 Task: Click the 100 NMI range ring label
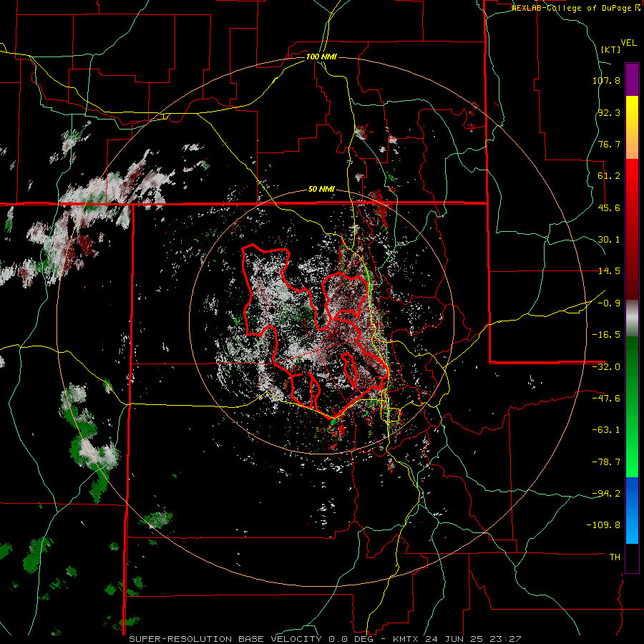point(321,57)
